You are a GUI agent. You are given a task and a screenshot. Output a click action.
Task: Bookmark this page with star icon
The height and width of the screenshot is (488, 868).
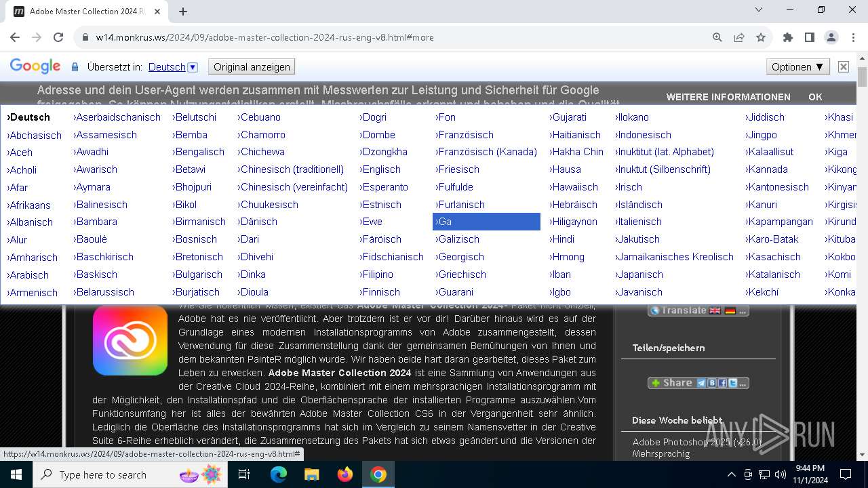[x=761, y=37]
